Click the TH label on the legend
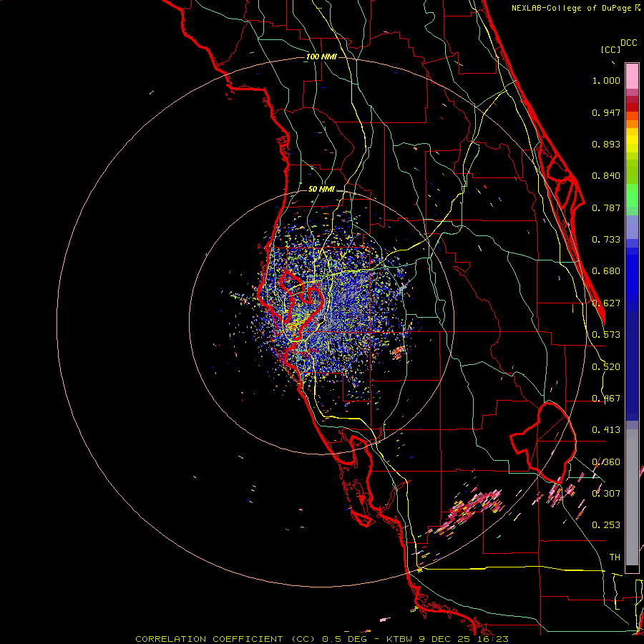This screenshot has height=644, width=644. [615, 557]
